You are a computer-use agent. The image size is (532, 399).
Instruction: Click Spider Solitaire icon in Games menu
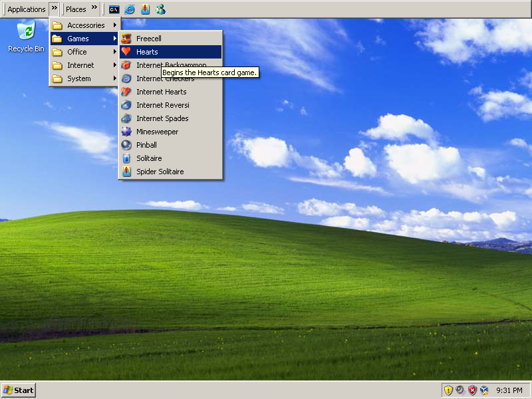pyautogui.click(x=126, y=172)
